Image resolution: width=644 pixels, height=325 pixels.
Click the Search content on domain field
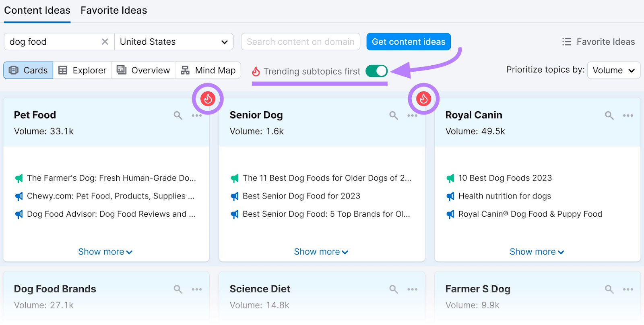pyautogui.click(x=300, y=42)
